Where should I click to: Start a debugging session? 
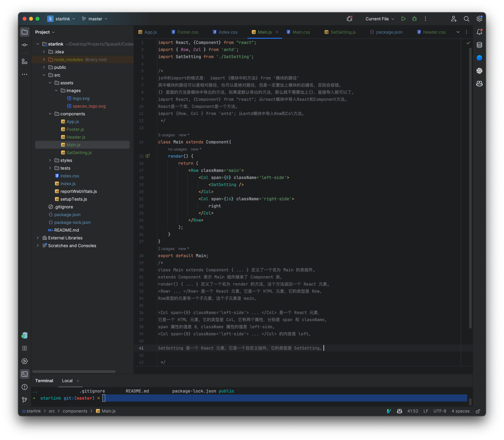tap(414, 19)
